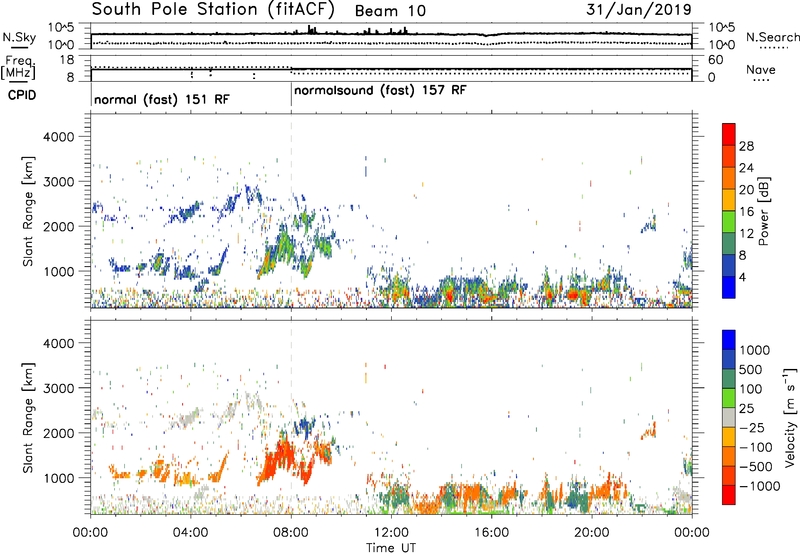Click the Nave axis value '60'

point(715,60)
